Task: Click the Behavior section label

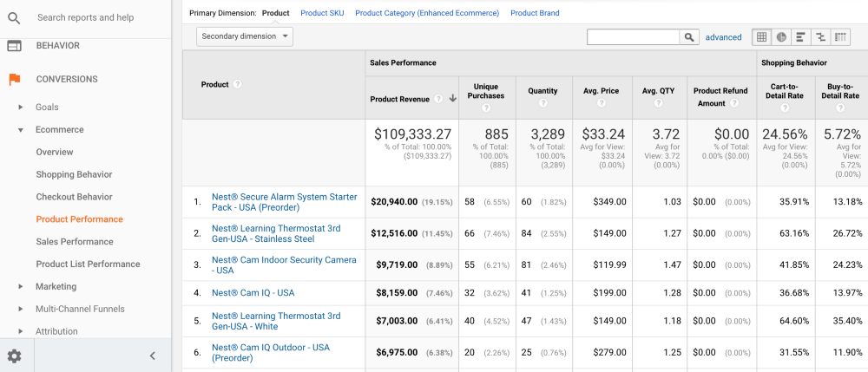Action: click(x=58, y=46)
